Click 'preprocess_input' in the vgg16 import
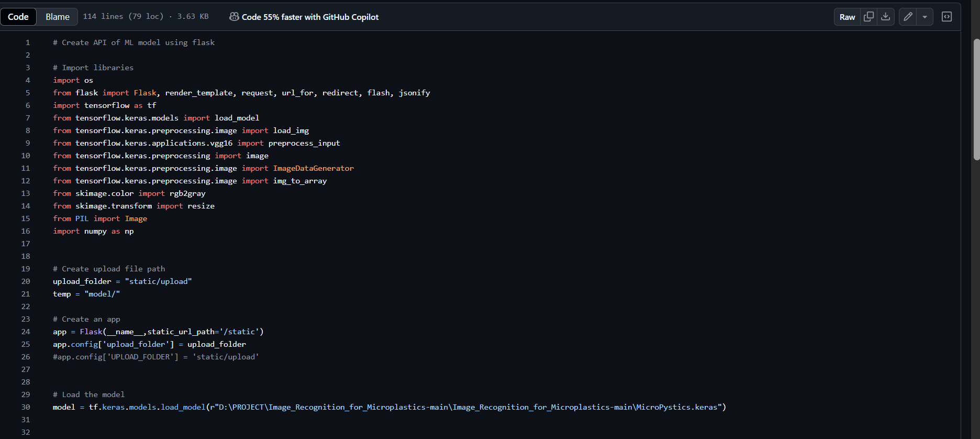Image resolution: width=980 pixels, height=439 pixels. click(x=304, y=143)
